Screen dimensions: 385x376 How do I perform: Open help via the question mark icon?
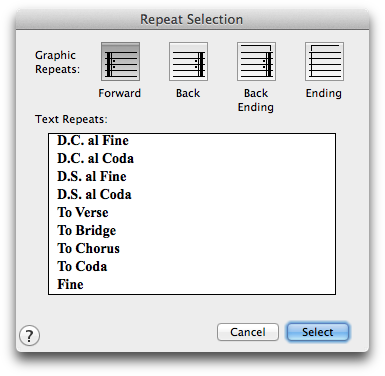pyautogui.click(x=29, y=335)
